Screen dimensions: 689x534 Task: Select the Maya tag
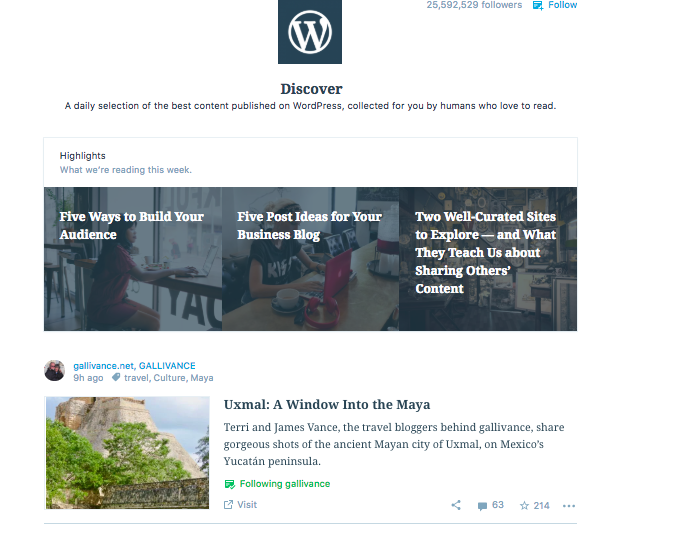[202, 379]
